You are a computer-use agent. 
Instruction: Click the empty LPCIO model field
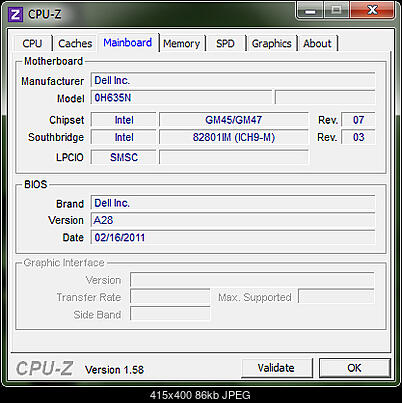(234, 157)
